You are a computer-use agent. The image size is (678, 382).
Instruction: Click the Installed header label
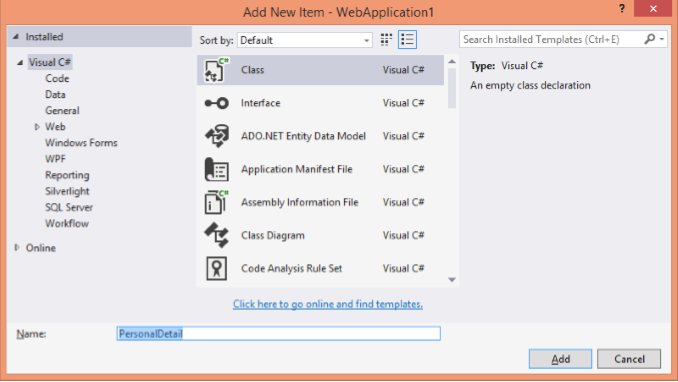(44, 37)
